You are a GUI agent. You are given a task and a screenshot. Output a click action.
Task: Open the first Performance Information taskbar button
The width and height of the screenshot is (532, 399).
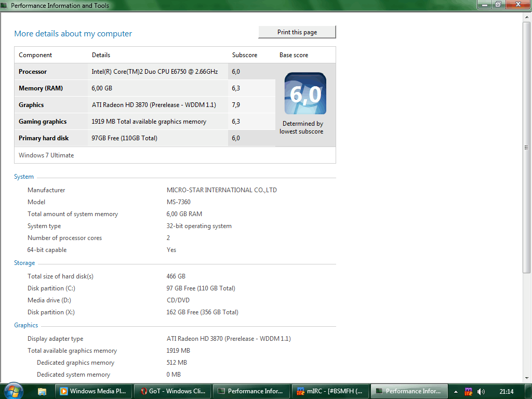[x=251, y=391]
